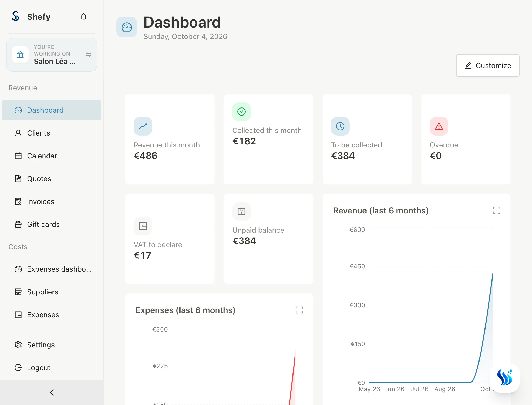Click the bank icon in workspace card

click(x=20, y=55)
